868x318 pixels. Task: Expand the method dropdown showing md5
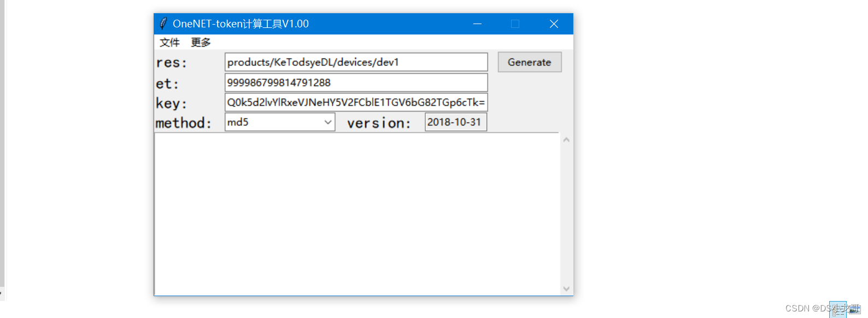click(x=280, y=122)
